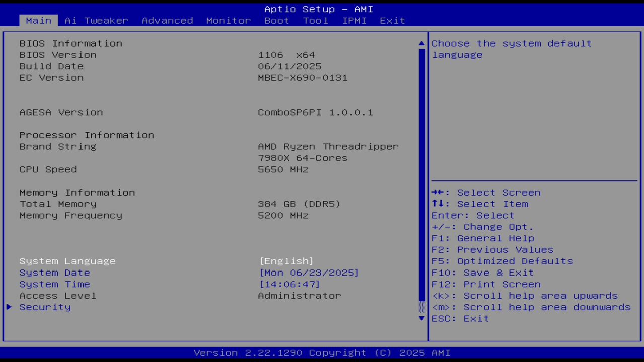Click the CPU Speed information row
This screenshot has width=644, height=362.
pyautogui.click(x=48, y=169)
